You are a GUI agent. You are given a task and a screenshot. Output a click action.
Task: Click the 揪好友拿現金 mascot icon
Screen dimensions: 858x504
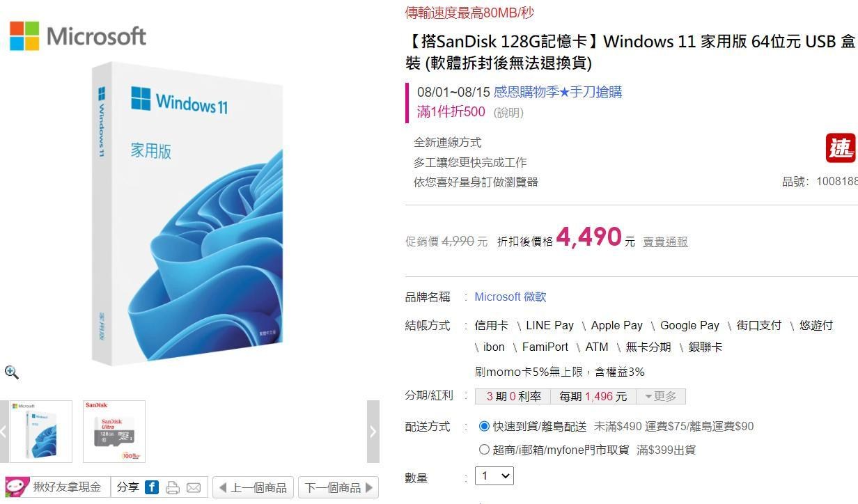[15, 487]
